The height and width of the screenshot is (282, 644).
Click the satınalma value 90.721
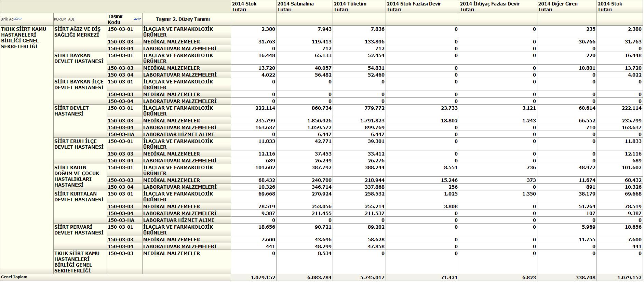click(x=323, y=227)
